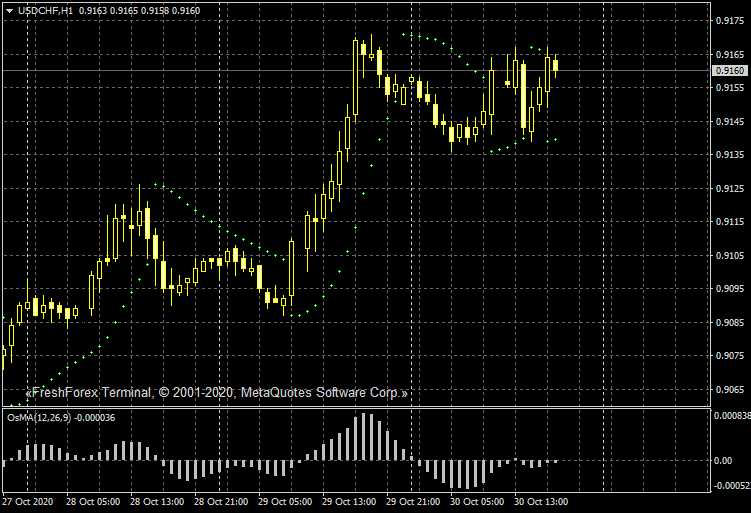Select the 30 Oct 05:00 time label
Viewport: 751px width, 513px height.
point(477,502)
